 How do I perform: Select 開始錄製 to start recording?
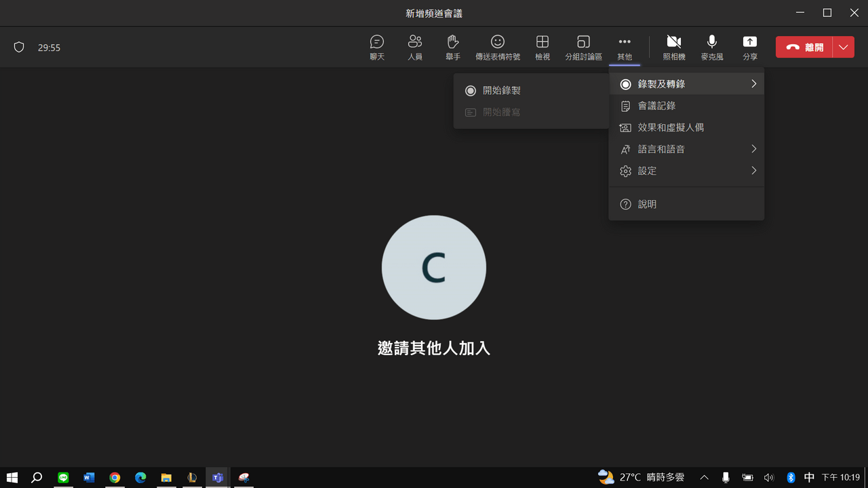502,90
